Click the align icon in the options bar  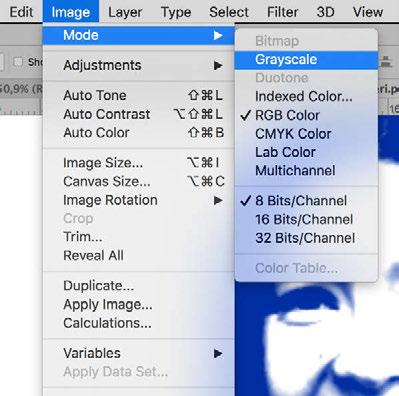pos(386,61)
